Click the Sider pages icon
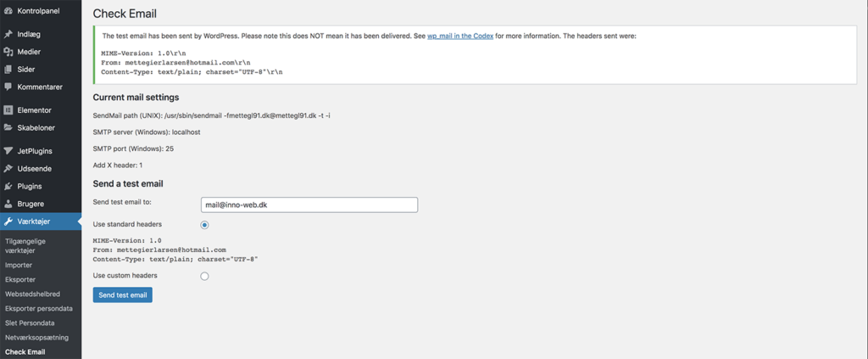 (x=8, y=70)
